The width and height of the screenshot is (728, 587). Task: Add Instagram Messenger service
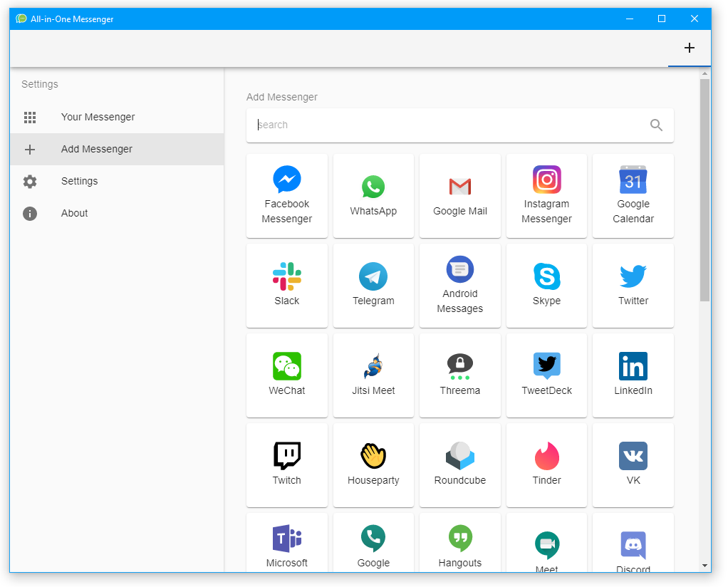(x=546, y=195)
